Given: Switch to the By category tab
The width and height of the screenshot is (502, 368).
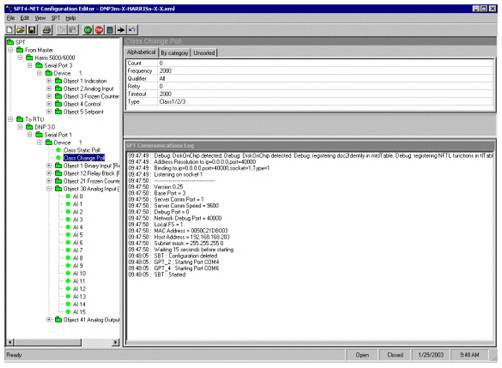Looking at the screenshot, I should click(174, 53).
